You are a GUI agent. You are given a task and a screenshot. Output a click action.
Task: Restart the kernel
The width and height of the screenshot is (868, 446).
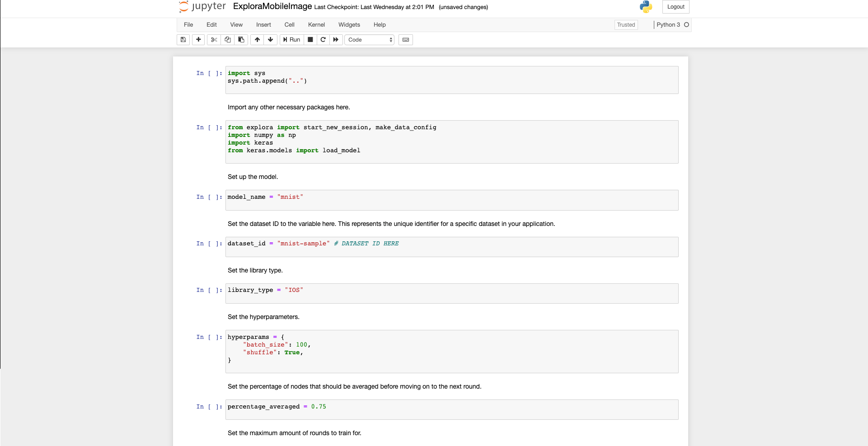click(x=323, y=40)
